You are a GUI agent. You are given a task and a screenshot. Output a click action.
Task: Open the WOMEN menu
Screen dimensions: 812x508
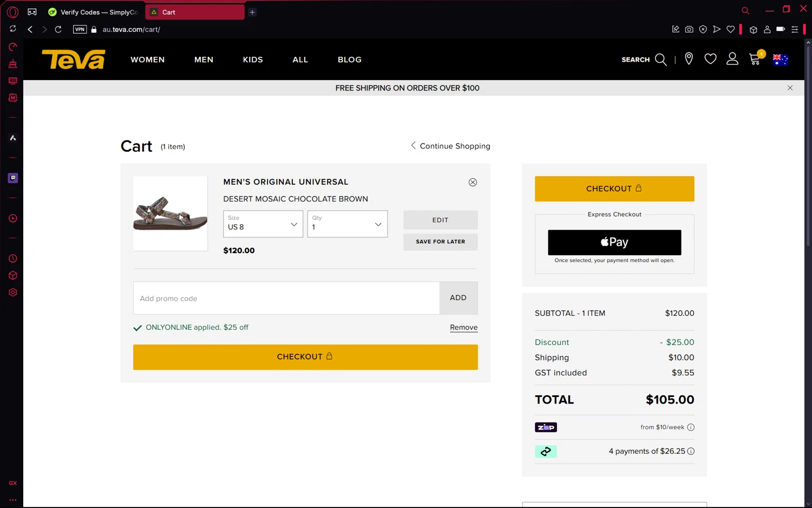147,60
